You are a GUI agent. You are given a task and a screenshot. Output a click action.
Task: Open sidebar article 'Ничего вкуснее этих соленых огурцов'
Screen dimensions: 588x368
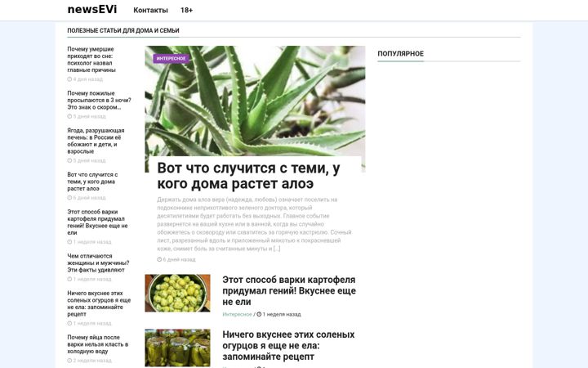click(99, 303)
